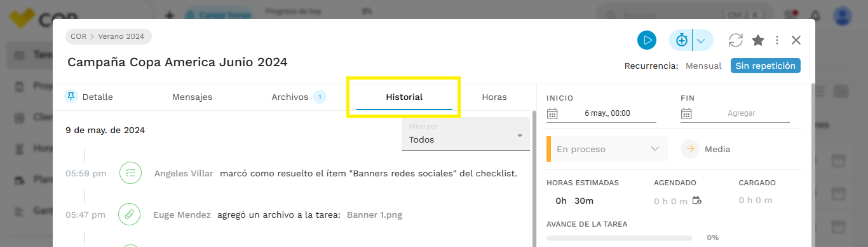This screenshot has height=247, width=868.
Task: Click the FIN calendar icon
Action: coord(686,113)
